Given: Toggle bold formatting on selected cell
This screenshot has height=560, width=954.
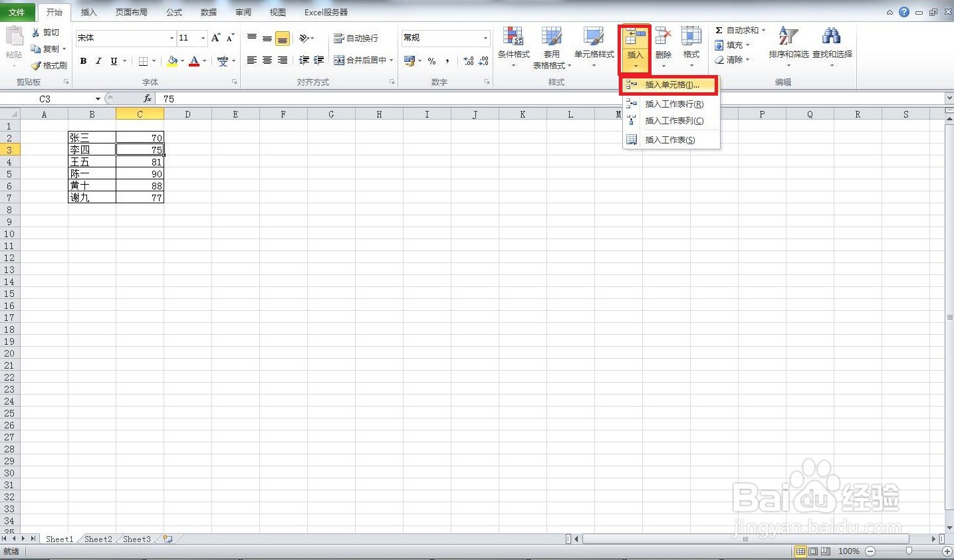Looking at the screenshot, I should [x=83, y=61].
